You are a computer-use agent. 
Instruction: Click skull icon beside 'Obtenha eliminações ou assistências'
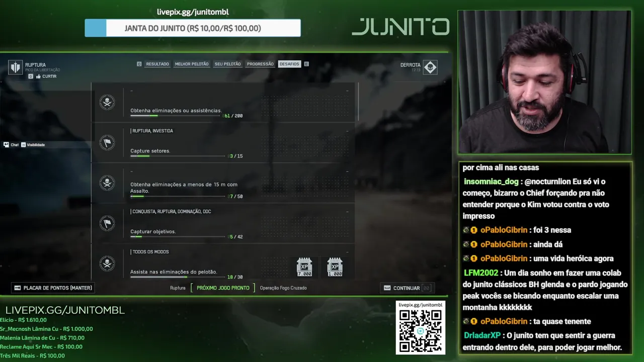click(107, 103)
